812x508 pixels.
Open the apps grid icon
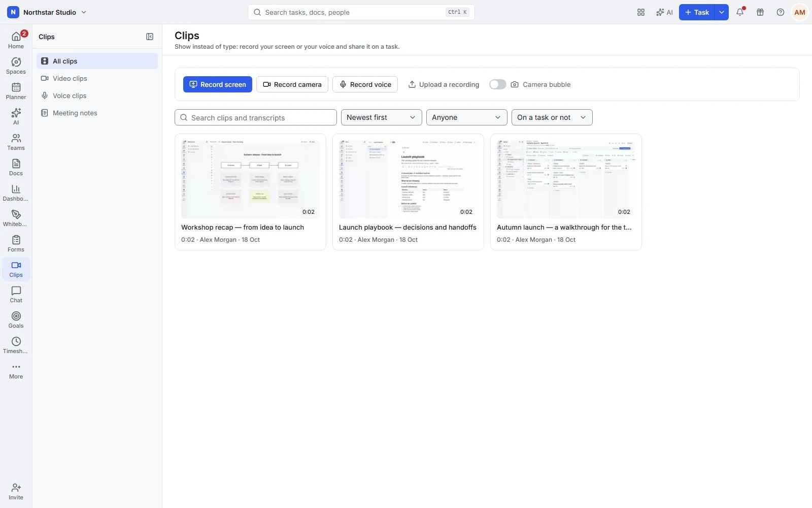pyautogui.click(x=641, y=12)
